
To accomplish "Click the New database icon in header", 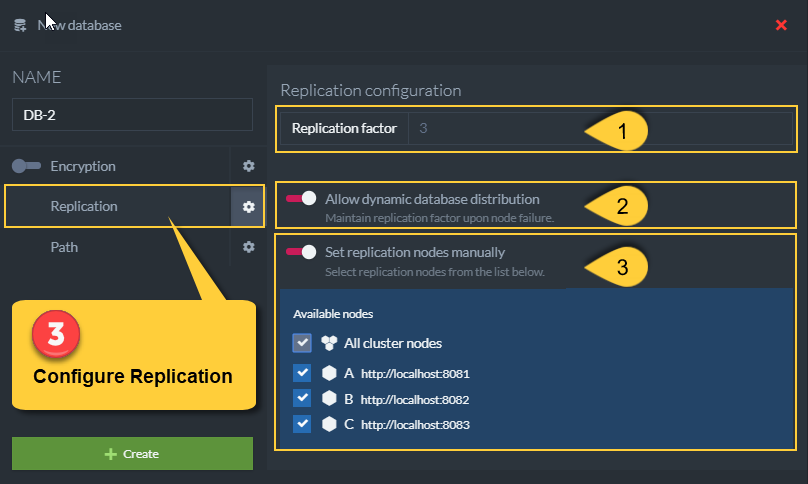I will 20,25.
